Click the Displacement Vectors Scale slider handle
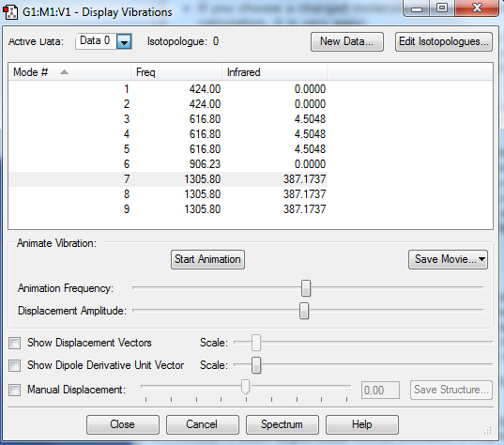The height and width of the screenshot is (445, 504). (256, 343)
